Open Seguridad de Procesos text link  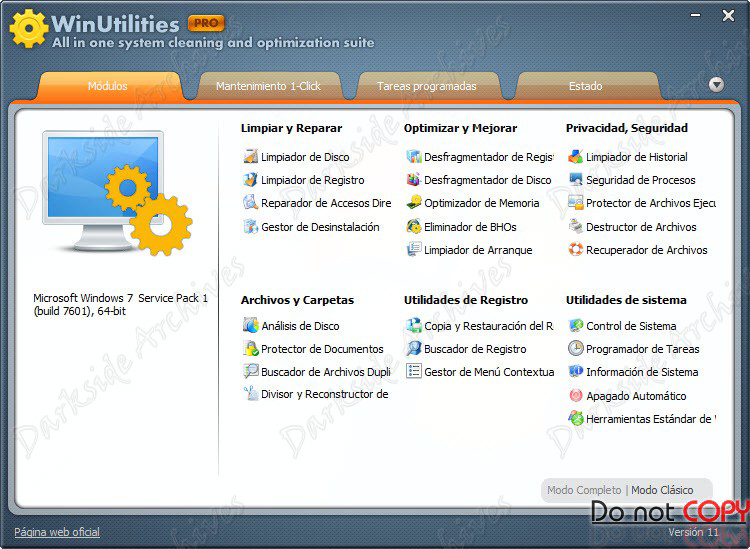tap(641, 180)
